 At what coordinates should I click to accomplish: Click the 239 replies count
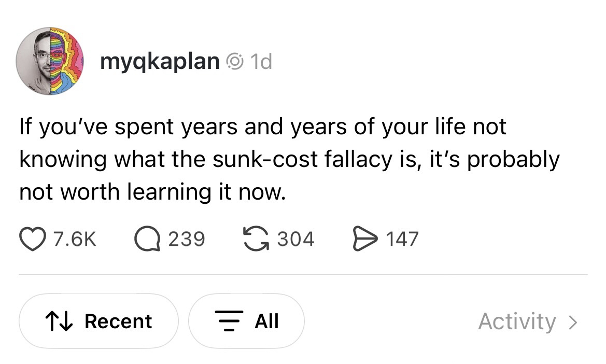187,239
